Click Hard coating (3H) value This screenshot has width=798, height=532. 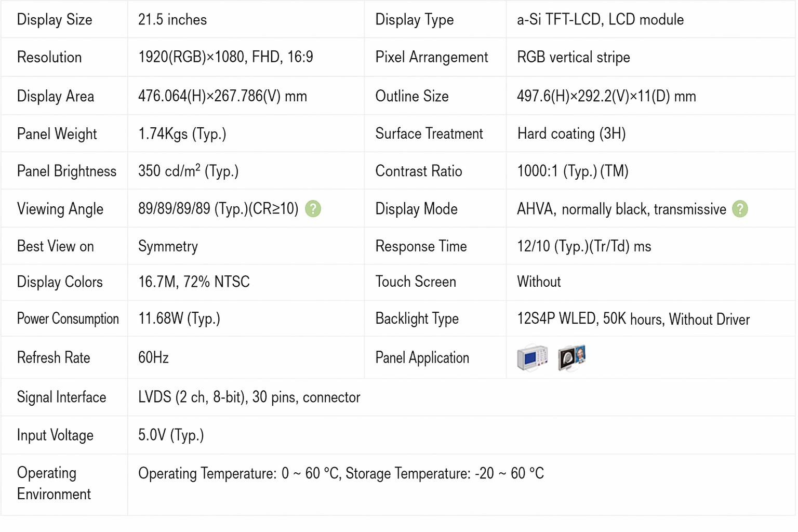[x=571, y=134]
